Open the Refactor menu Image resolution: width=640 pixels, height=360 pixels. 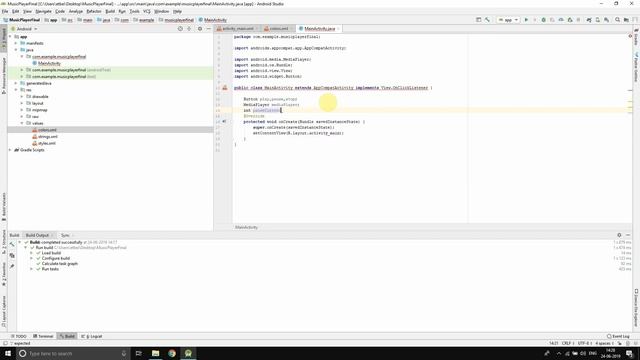tap(94, 11)
